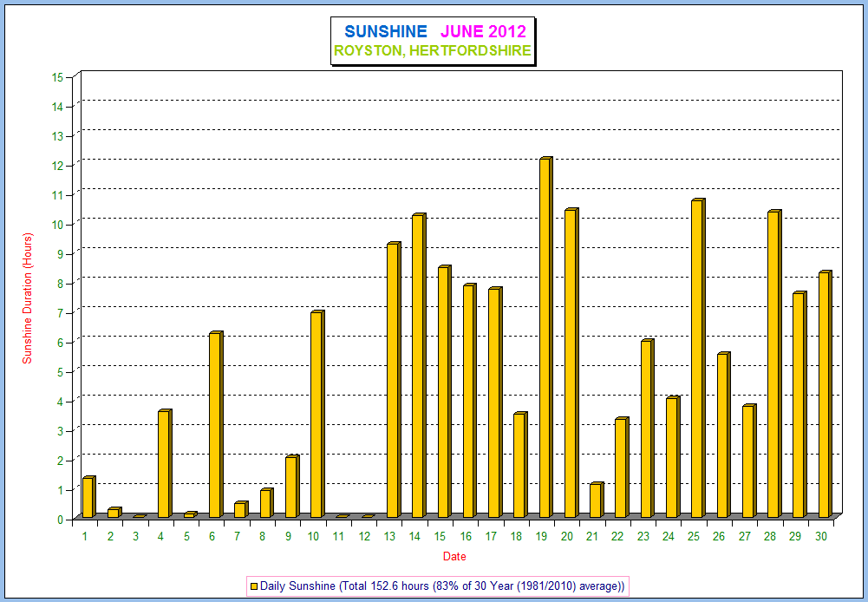The height and width of the screenshot is (602, 868).
Task: Select the bar for date 14
Action: (419, 365)
